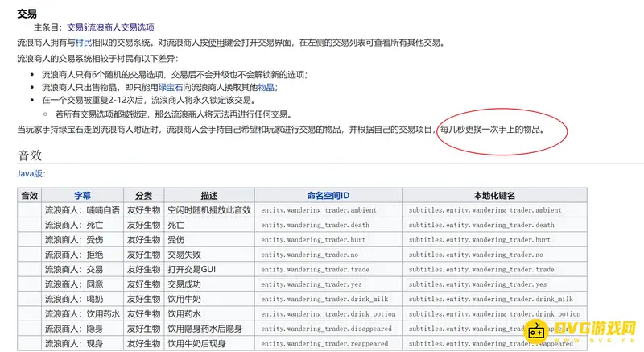Click the 本地化键名 column header
Image resolution: width=644 pixels, height=352 pixels.
point(494,195)
